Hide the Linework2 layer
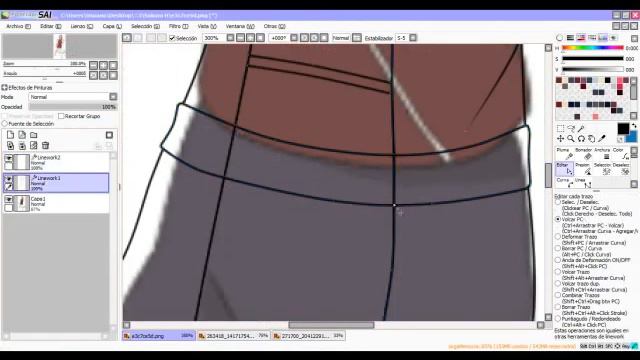The width and height of the screenshot is (640, 360). click(x=8, y=158)
